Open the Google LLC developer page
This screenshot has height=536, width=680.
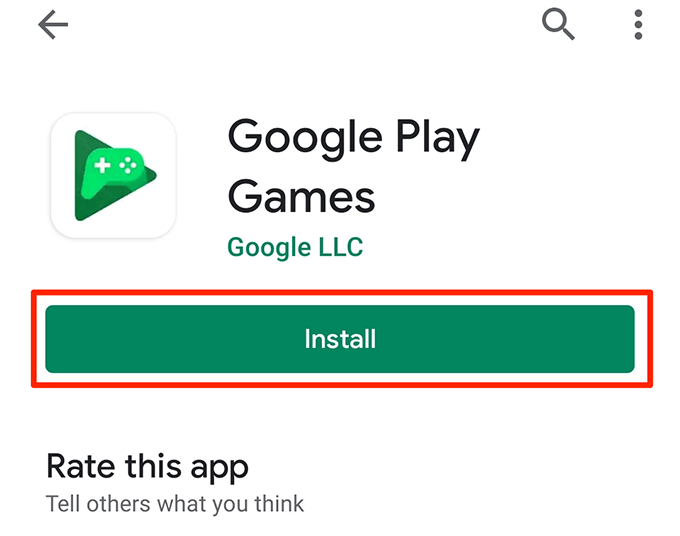(x=295, y=247)
